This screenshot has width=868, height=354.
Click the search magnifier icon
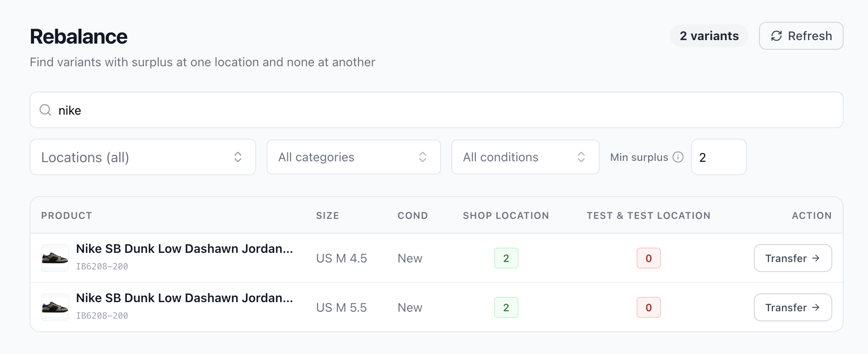click(45, 110)
